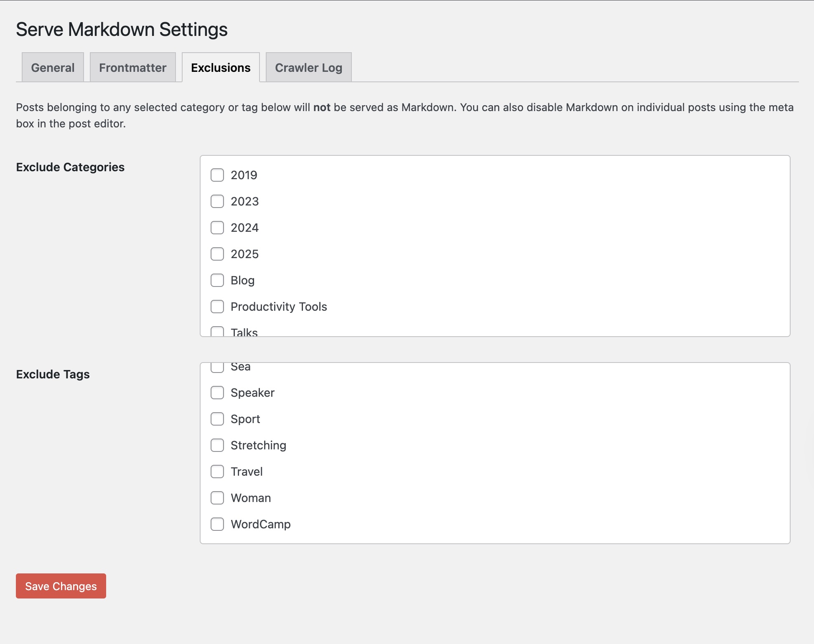Check the Sea tag checkbox
Image resolution: width=814 pixels, height=644 pixels.
click(x=217, y=367)
